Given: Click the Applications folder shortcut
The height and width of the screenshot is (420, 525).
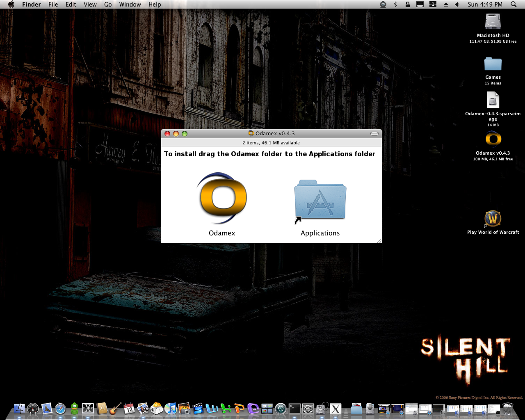Looking at the screenshot, I should click(x=320, y=200).
